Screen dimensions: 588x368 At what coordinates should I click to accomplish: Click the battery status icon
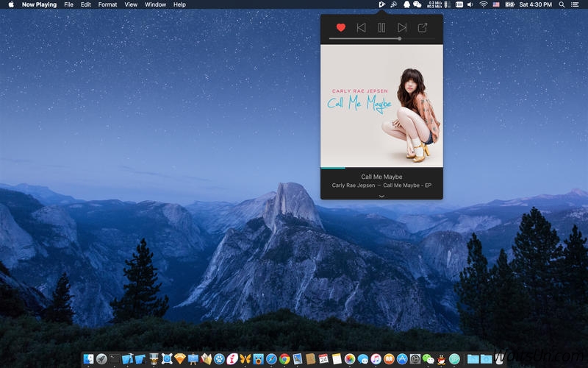pos(509,4)
